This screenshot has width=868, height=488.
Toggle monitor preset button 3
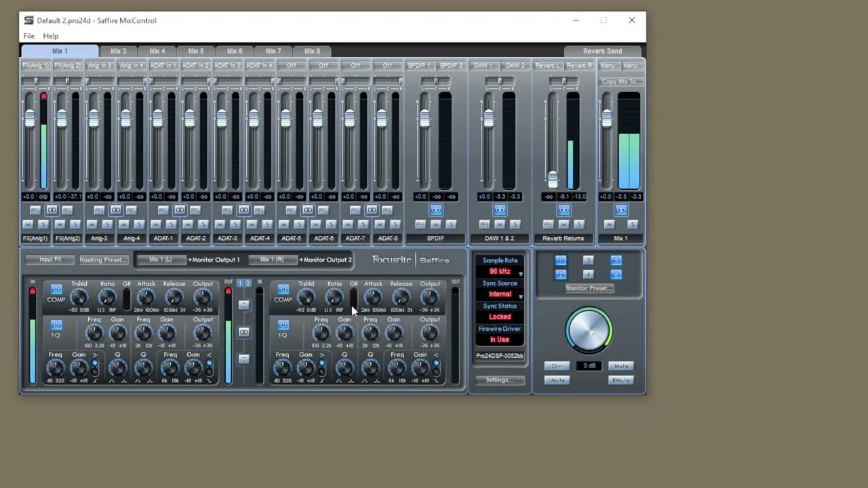pos(589,260)
